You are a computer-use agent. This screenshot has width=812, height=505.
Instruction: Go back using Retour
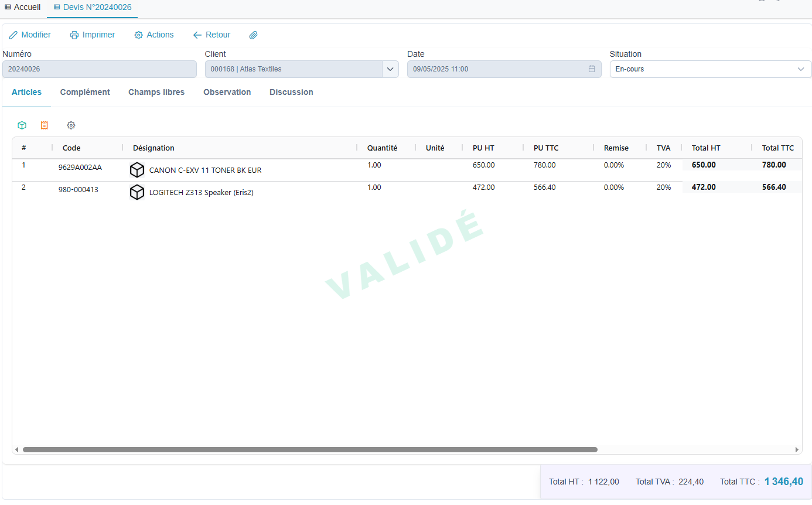(x=211, y=35)
